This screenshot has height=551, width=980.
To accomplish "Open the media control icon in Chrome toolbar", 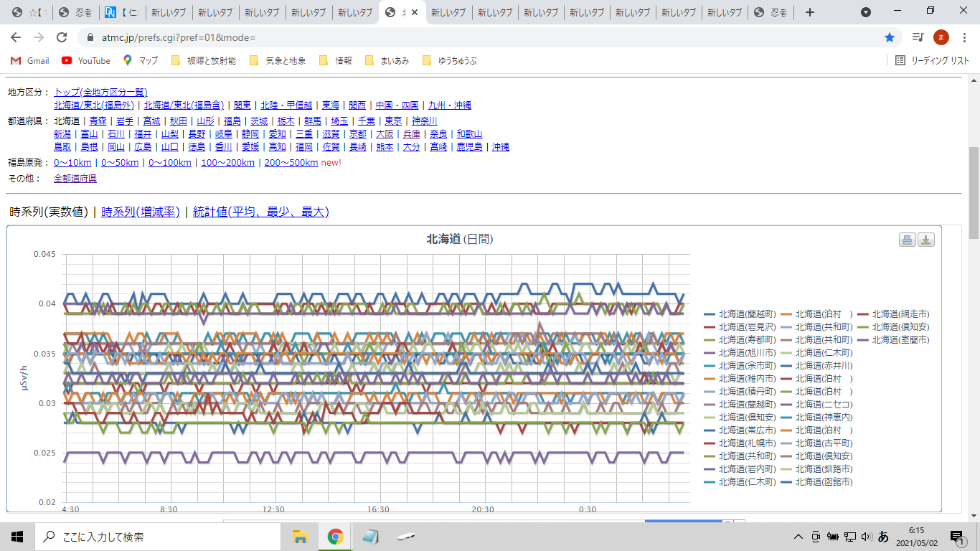I will [x=918, y=37].
